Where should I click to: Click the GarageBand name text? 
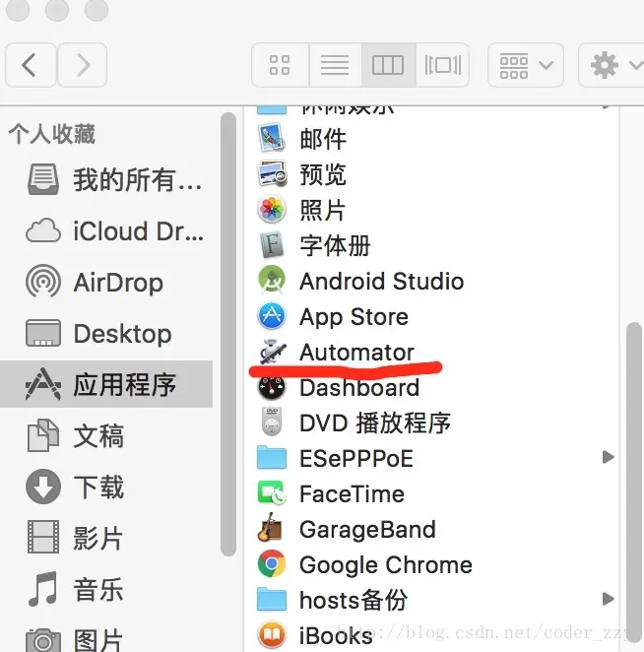coord(367,530)
